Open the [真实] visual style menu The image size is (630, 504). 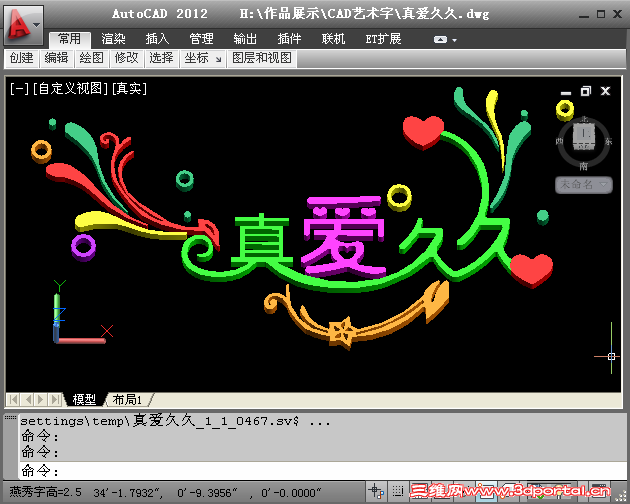[x=129, y=88]
